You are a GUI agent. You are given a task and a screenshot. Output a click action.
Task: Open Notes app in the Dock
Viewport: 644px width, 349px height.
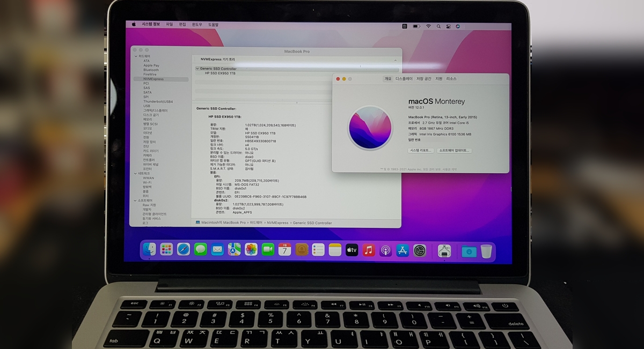335,249
